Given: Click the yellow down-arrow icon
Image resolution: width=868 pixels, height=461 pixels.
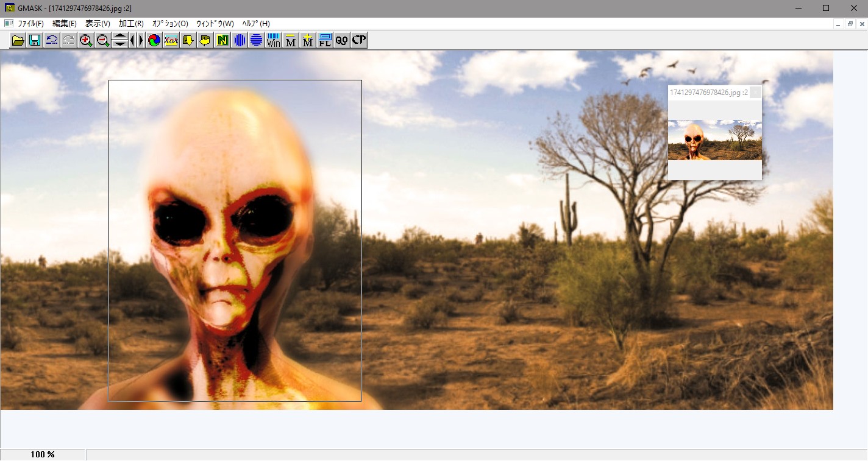Looking at the screenshot, I should (x=188, y=40).
